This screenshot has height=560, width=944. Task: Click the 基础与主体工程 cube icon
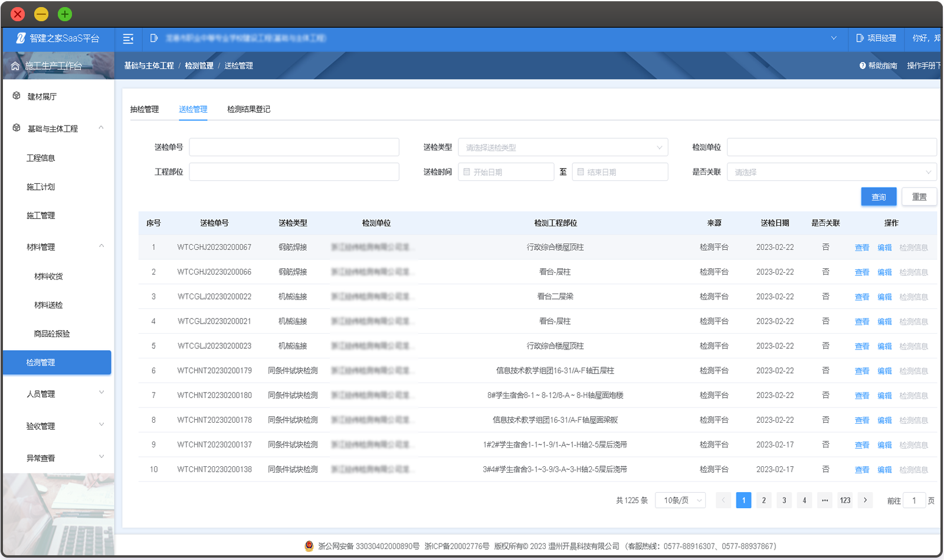click(x=17, y=128)
